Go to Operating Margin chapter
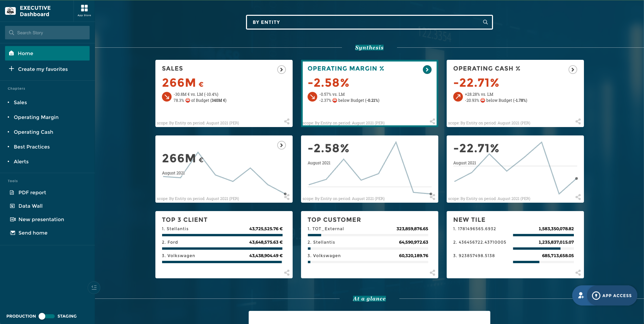The width and height of the screenshot is (644, 324). [36, 117]
